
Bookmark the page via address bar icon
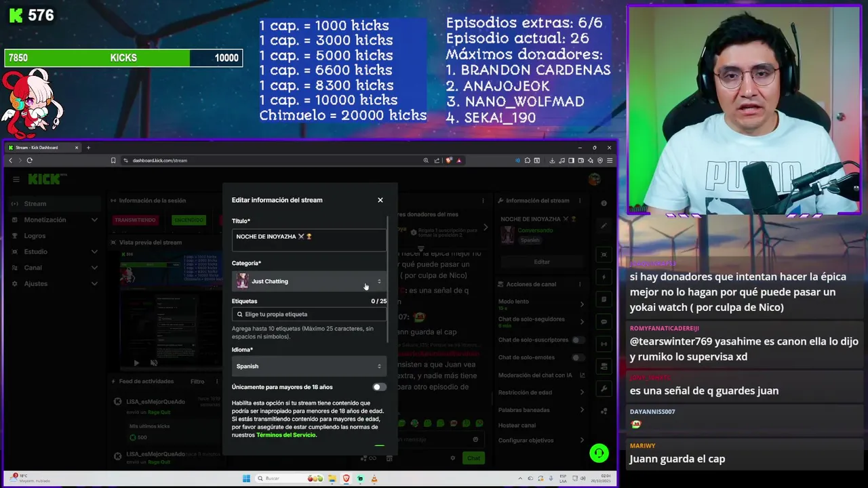pos(113,161)
